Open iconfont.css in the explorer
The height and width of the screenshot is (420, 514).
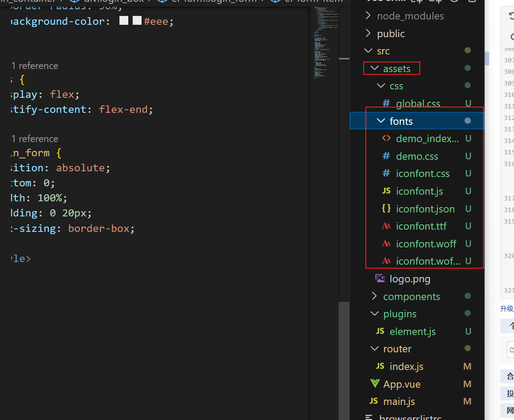(x=422, y=174)
